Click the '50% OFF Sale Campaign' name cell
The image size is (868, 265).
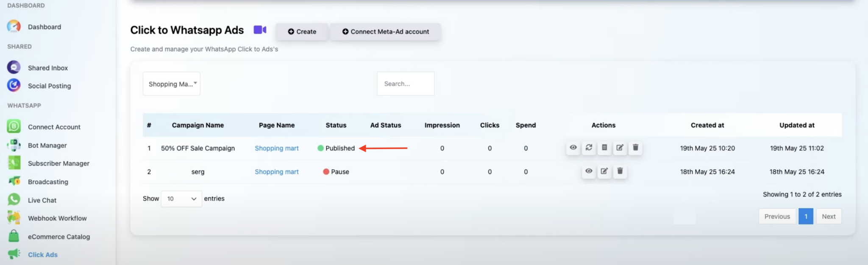(198, 148)
